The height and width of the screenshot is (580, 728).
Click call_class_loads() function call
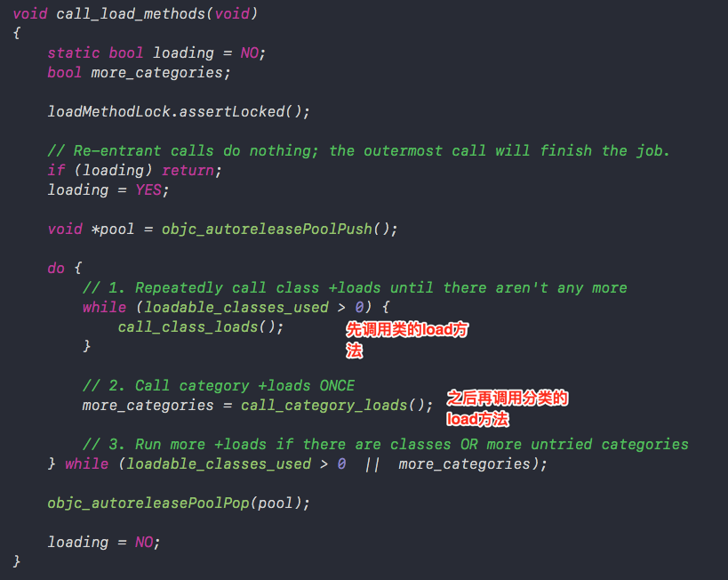click(200, 327)
